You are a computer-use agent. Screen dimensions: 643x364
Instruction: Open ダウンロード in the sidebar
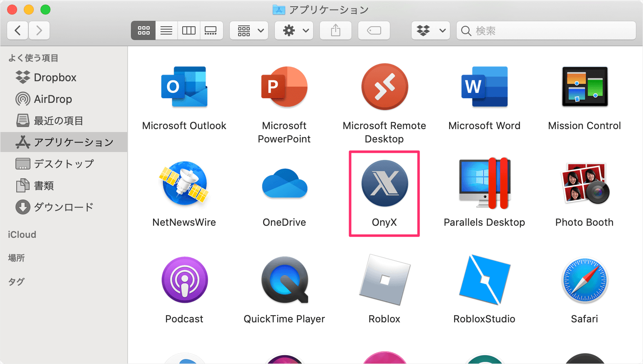[64, 207]
